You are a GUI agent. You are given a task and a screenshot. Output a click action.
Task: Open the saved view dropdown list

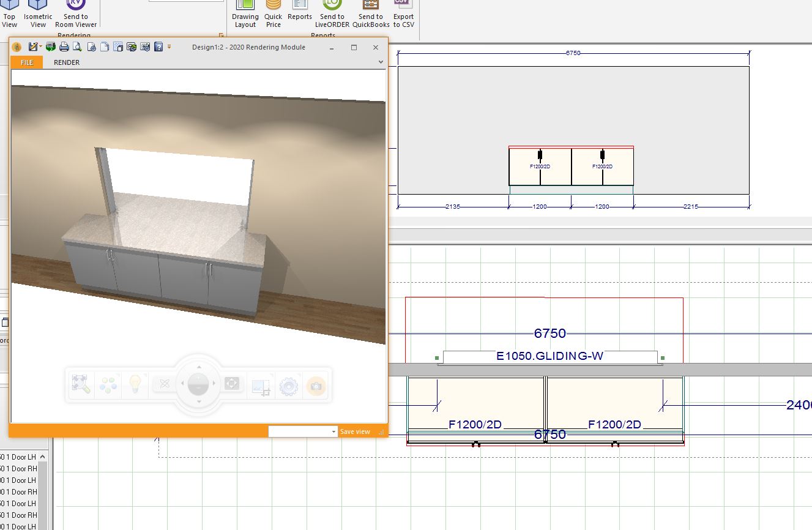pyautogui.click(x=334, y=431)
